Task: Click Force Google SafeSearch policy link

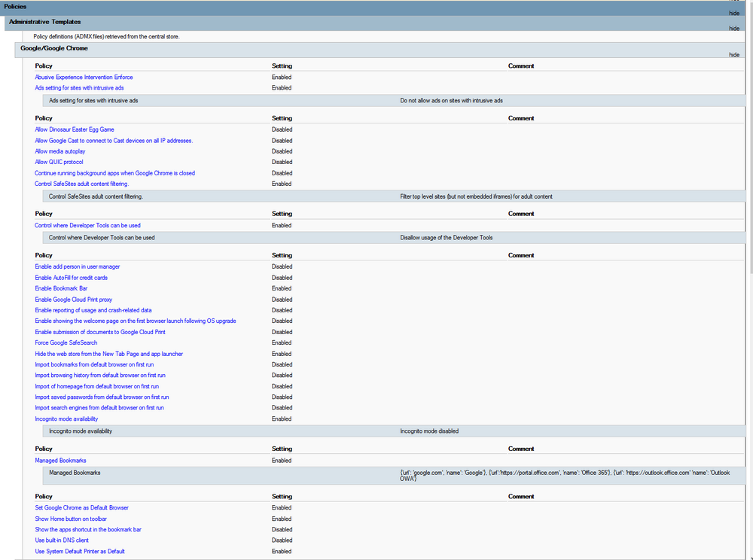Action: tap(66, 342)
